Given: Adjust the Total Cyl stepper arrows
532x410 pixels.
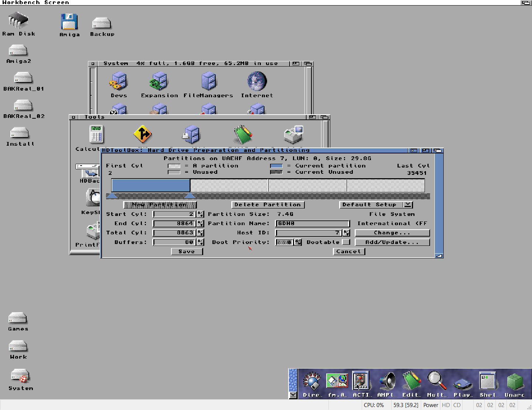Looking at the screenshot, I should pos(200,233).
